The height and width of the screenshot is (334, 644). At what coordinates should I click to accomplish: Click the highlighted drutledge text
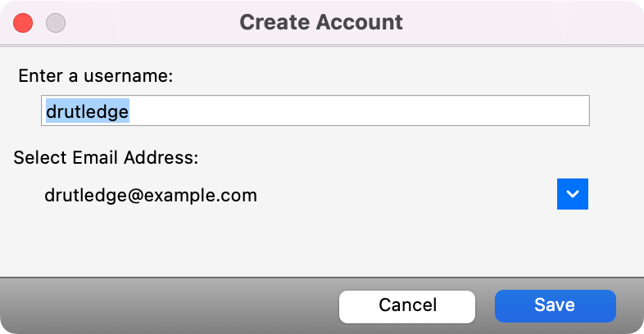point(87,111)
